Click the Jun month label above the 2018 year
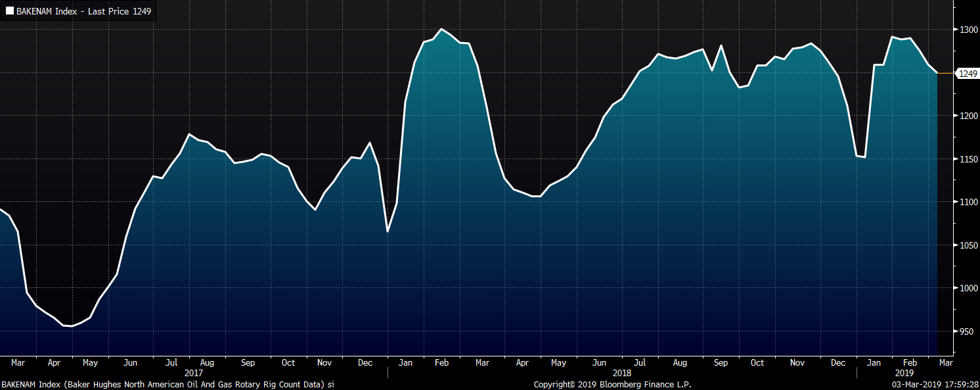Image resolution: width=980 pixels, height=390 pixels. (599, 362)
